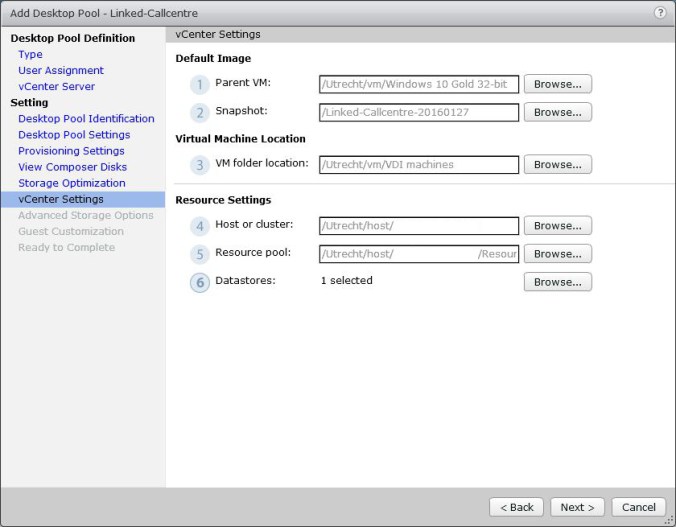
Task: Click the step 6 Datastores number icon
Action: pos(200,282)
